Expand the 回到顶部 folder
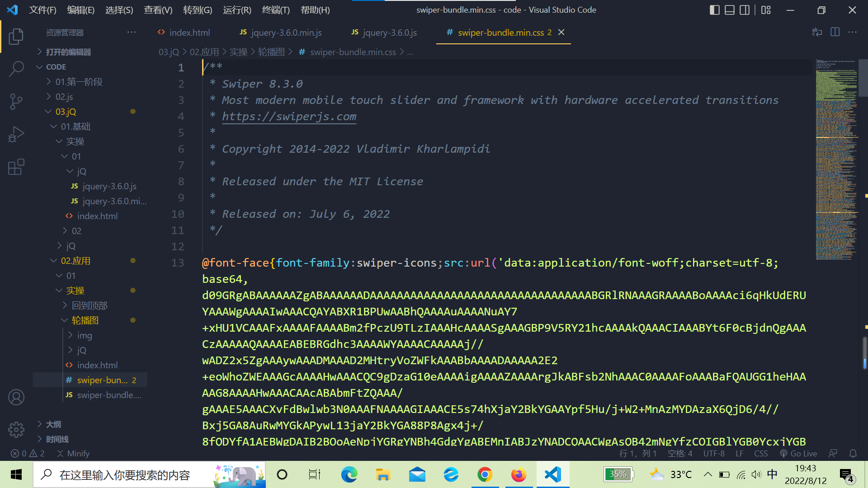This screenshot has height=488, width=868. point(90,305)
